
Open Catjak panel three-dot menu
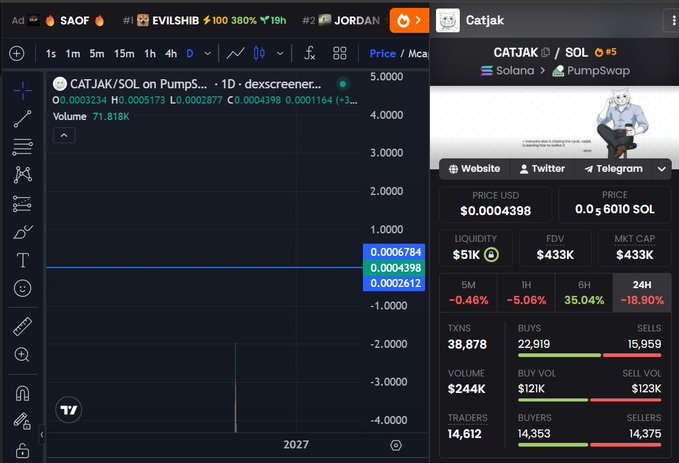tap(673, 20)
